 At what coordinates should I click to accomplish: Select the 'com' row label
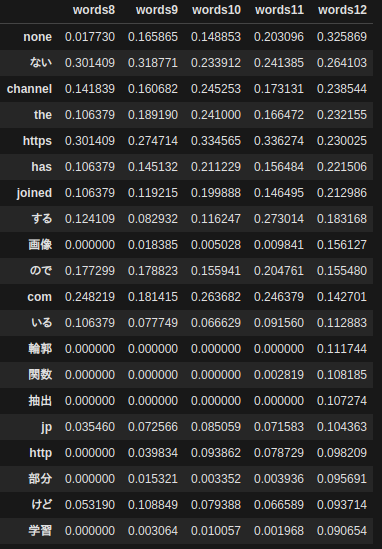click(40, 297)
